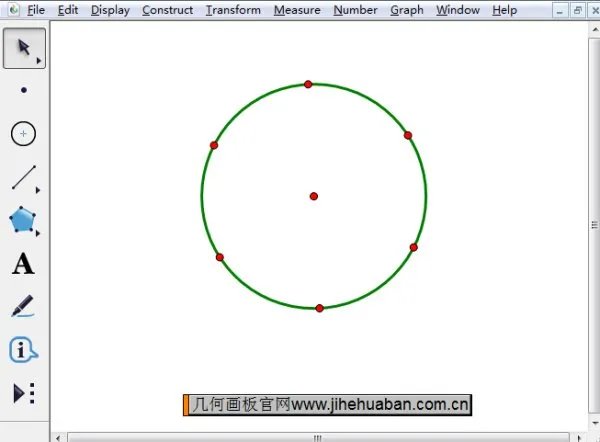Pick the Marker pen tool
Image resolution: width=600 pixels, height=442 pixels.
point(23,306)
